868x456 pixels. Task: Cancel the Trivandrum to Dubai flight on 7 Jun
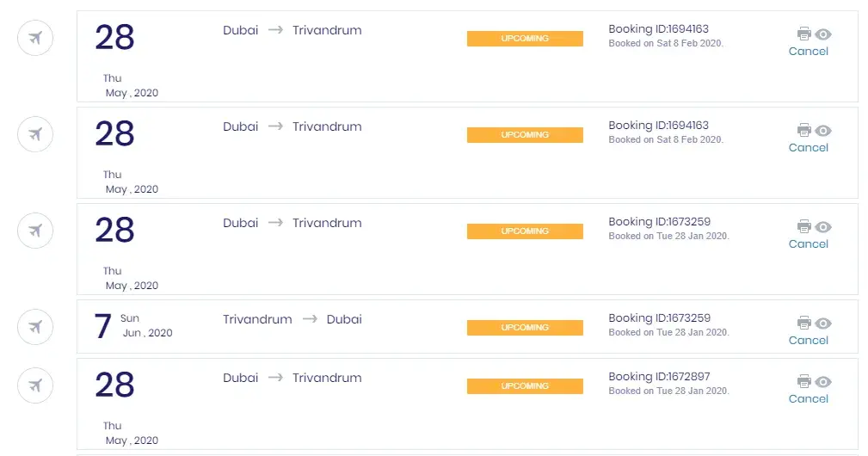[x=808, y=340]
